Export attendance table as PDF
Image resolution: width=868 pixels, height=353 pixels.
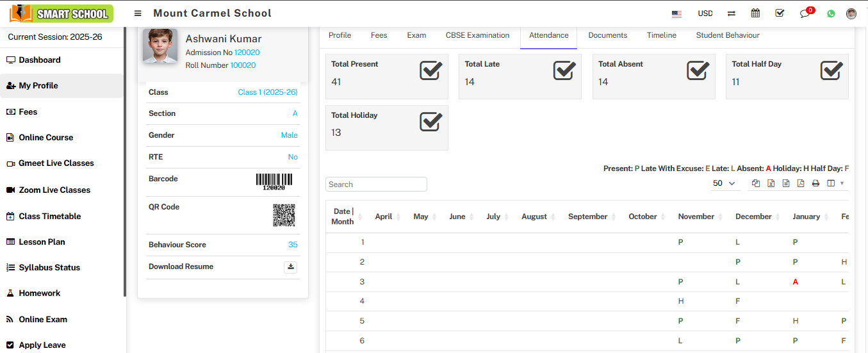[x=801, y=183]
